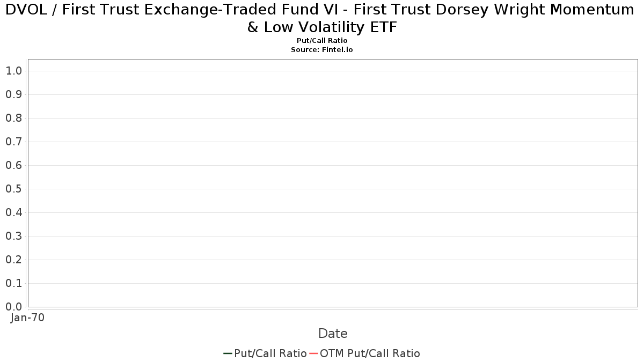This screenshot has width=644, height=362.
Task: Click the Put/Call Ratio subtitle
Action: (x=322, y=41)
